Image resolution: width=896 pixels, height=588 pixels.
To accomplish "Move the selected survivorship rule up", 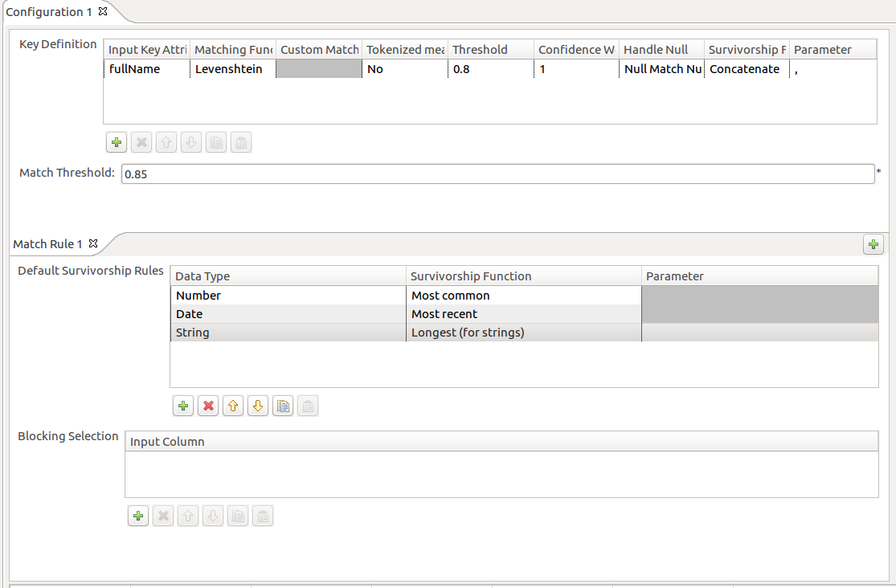I will point(233,406).
